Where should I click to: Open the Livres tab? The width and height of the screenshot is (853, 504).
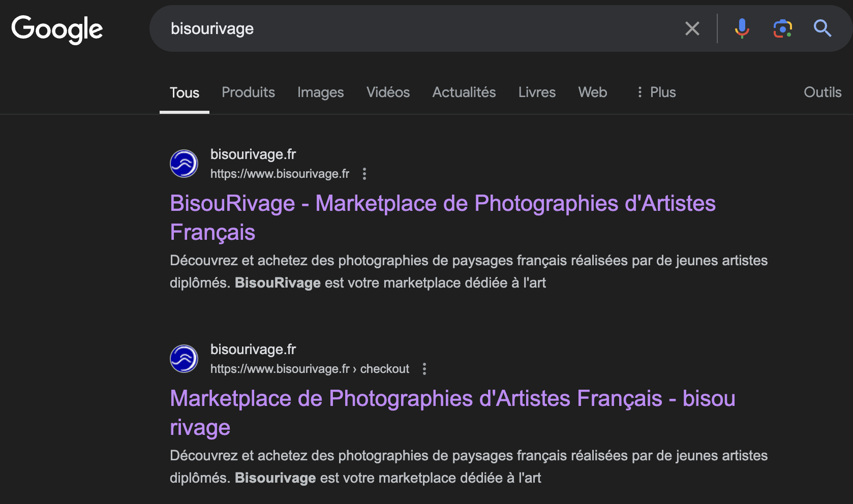(537, 92)
